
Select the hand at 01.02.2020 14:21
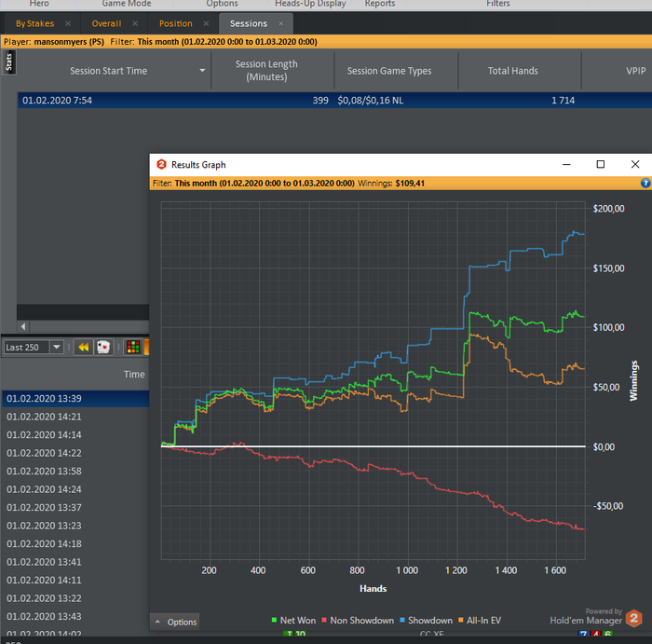(x=44, y=417)
